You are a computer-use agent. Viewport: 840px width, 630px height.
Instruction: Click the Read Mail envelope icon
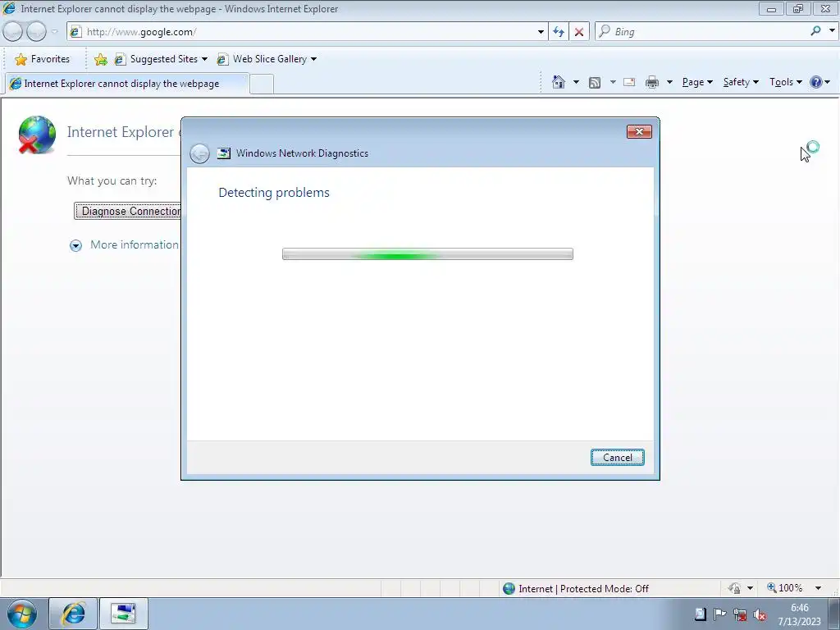629,82
